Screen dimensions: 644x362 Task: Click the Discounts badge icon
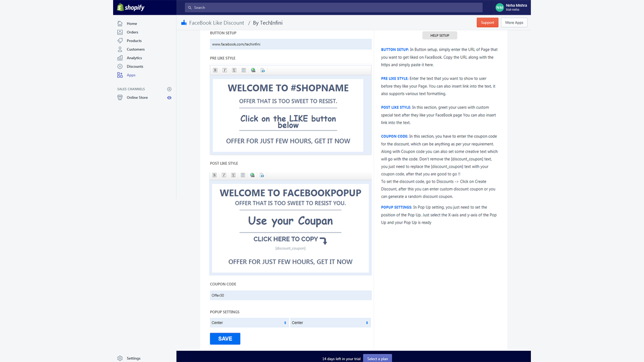pyautogui.click(x=120, y=66)
